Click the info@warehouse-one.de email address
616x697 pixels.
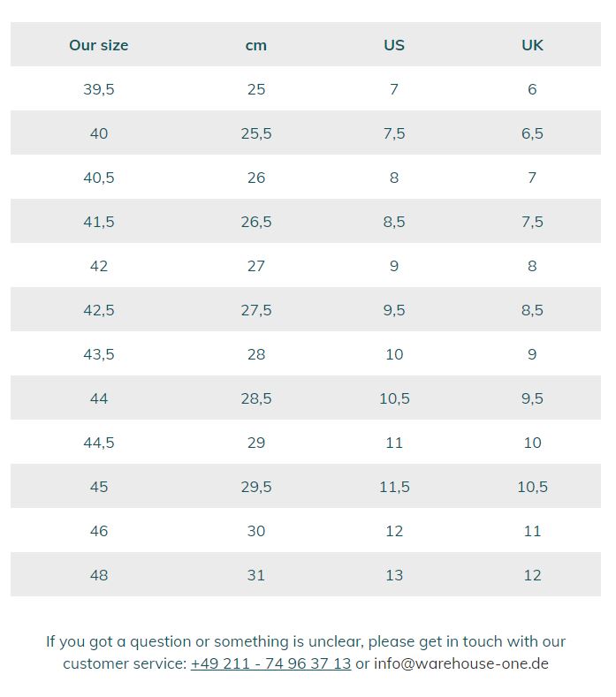460,663
